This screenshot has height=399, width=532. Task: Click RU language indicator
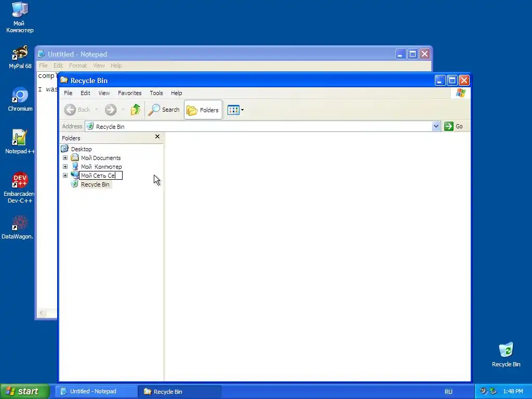coord(448,392)
